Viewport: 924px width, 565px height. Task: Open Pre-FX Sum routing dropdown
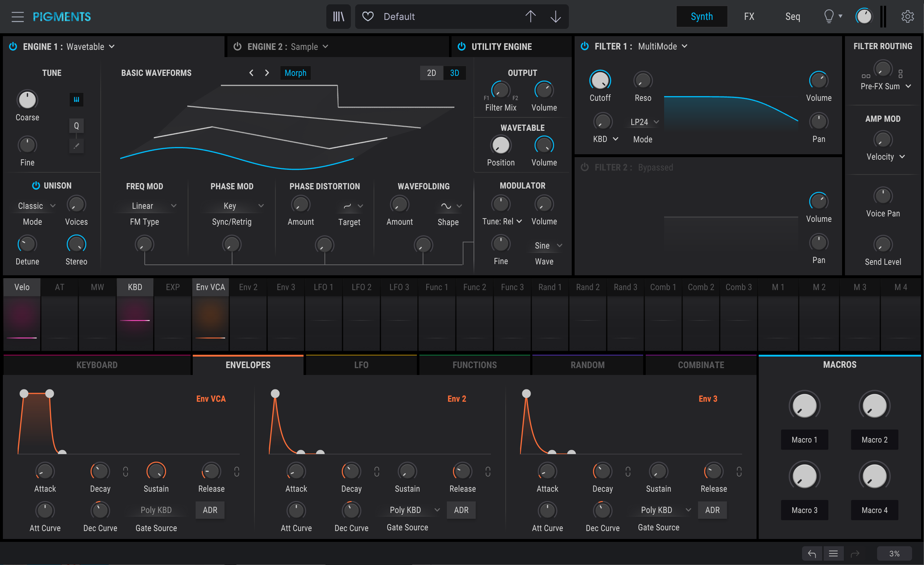(x=886, y=86)
